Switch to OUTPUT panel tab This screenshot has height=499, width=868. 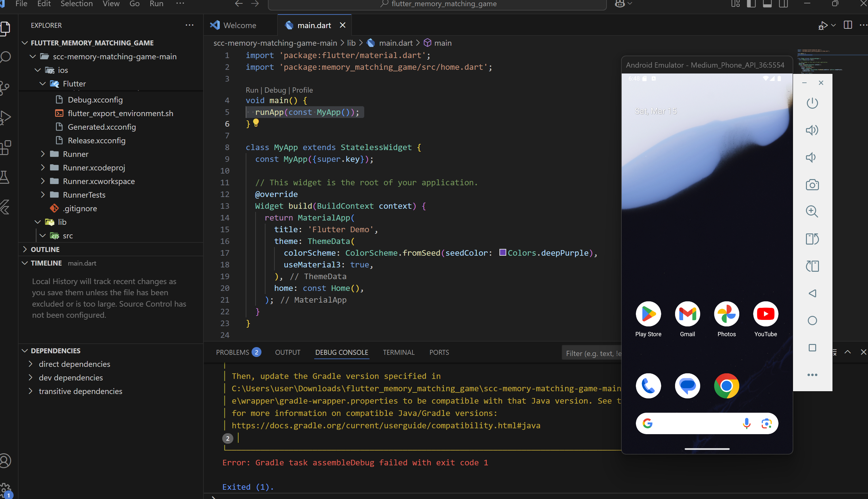(287, 352)
